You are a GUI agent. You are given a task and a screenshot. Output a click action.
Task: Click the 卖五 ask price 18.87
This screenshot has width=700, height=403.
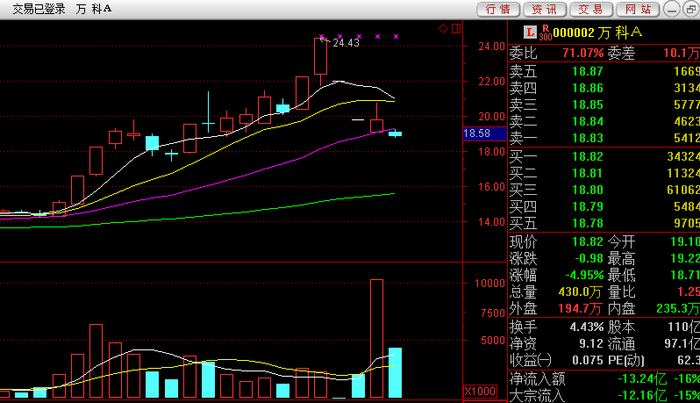pos(588,71)
